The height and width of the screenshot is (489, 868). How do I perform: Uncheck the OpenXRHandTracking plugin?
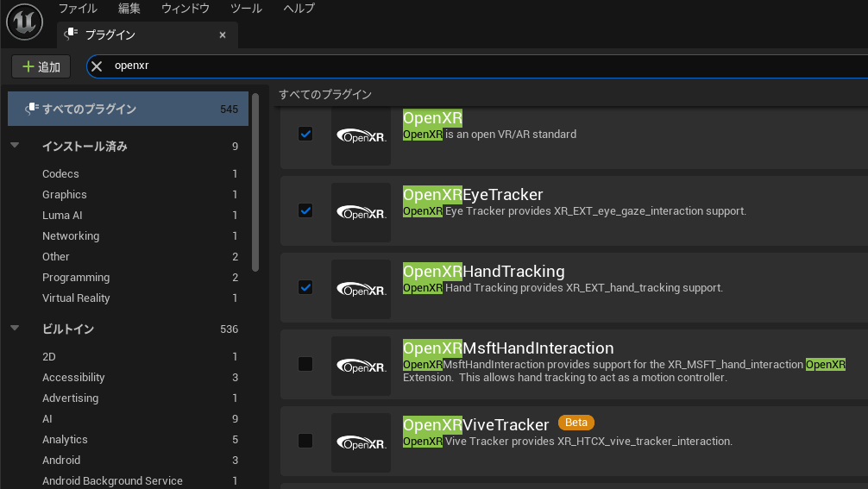[x=305, y=288]
